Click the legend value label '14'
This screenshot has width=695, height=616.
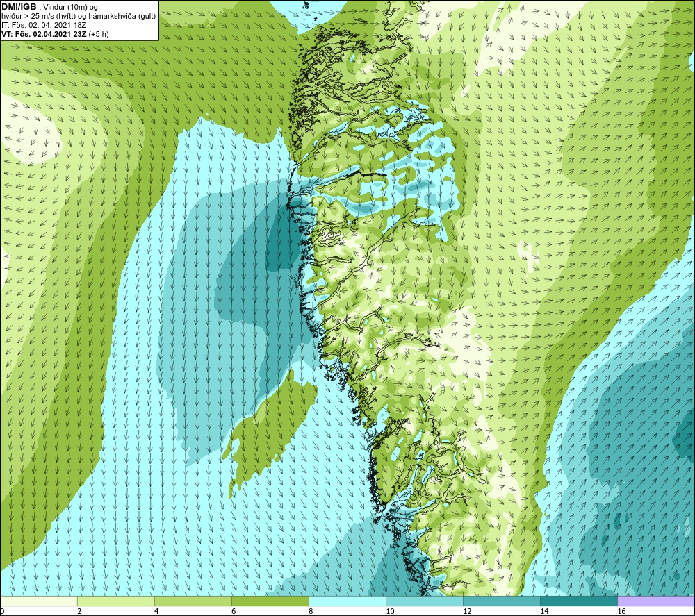pos(544,612)
